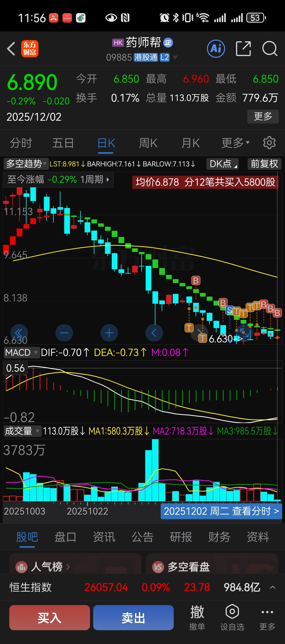Expand the 至今涨幅 1周期 selector

[58, 179]
